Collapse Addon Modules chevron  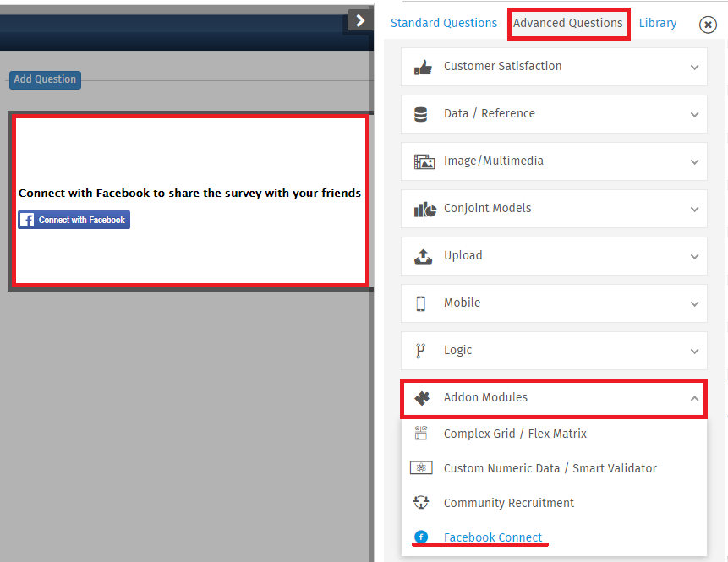694,398
